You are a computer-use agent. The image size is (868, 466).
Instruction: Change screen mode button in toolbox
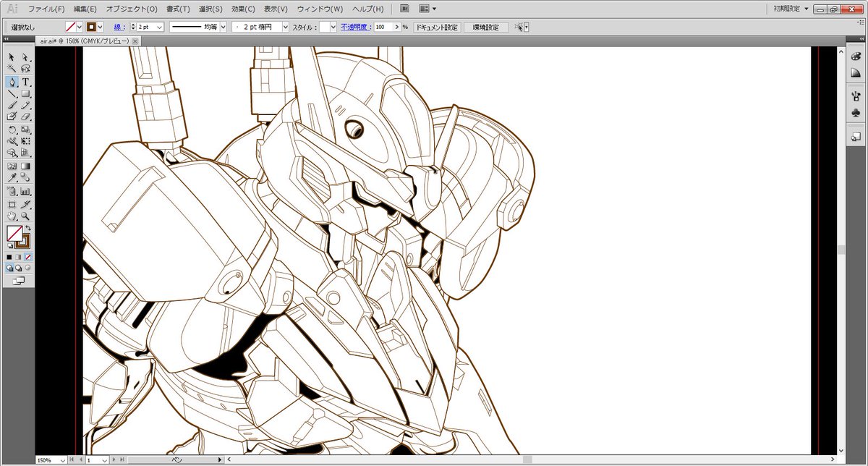[x=19, y=281]
